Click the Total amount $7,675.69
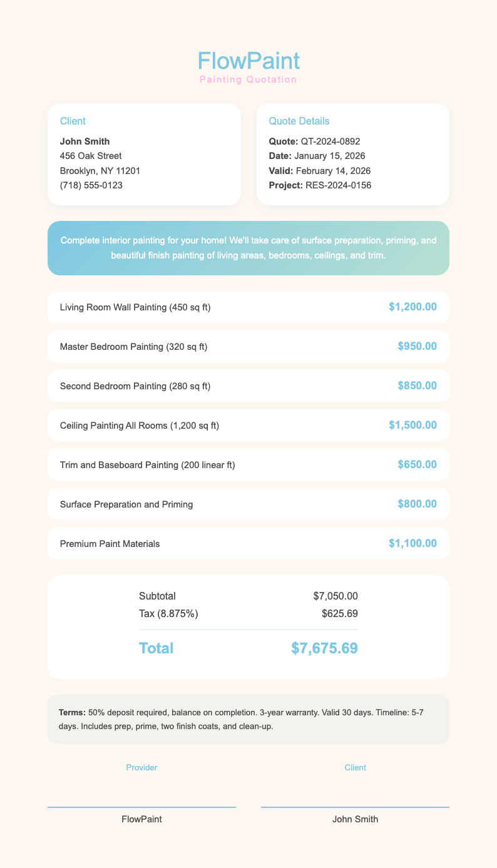Screen dimensions: 497x868 coord(324,648)
